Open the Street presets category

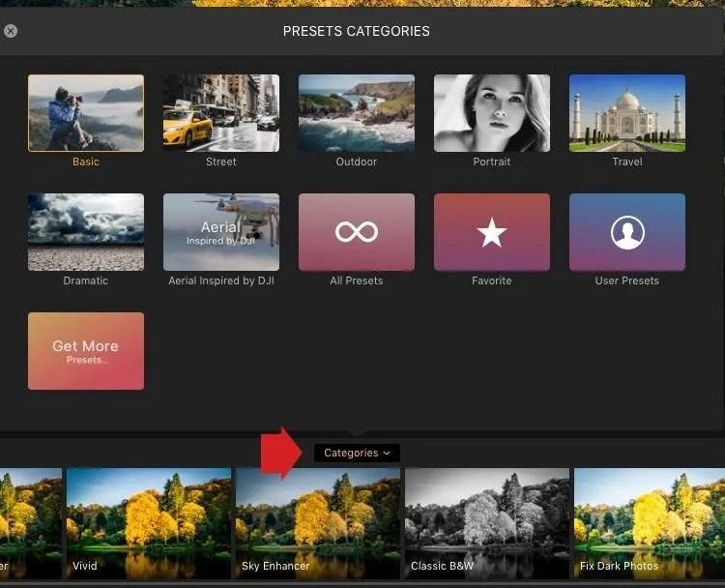click(x=221, y=113)
